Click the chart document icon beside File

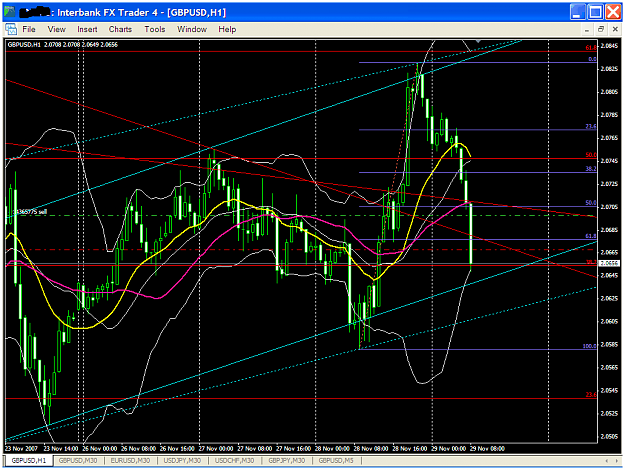tap(11, 29)
